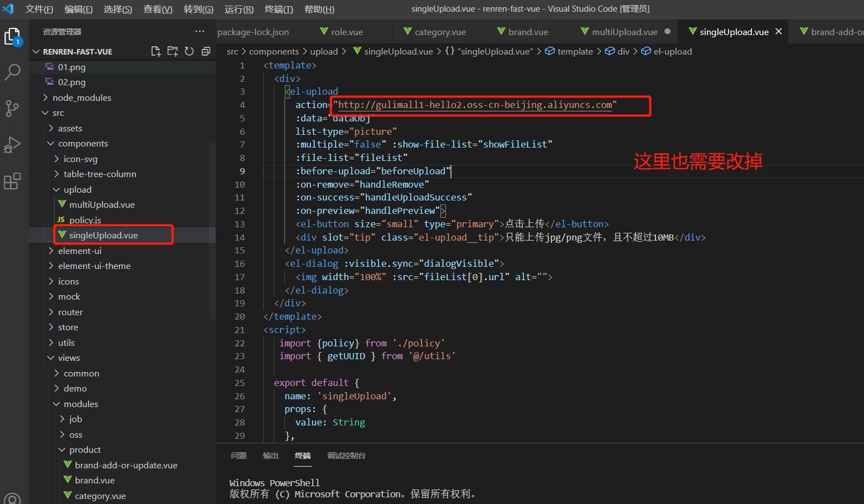Close the singleUpload.vue tab
The width and height of the screenshot is (864, 504).
779,32
